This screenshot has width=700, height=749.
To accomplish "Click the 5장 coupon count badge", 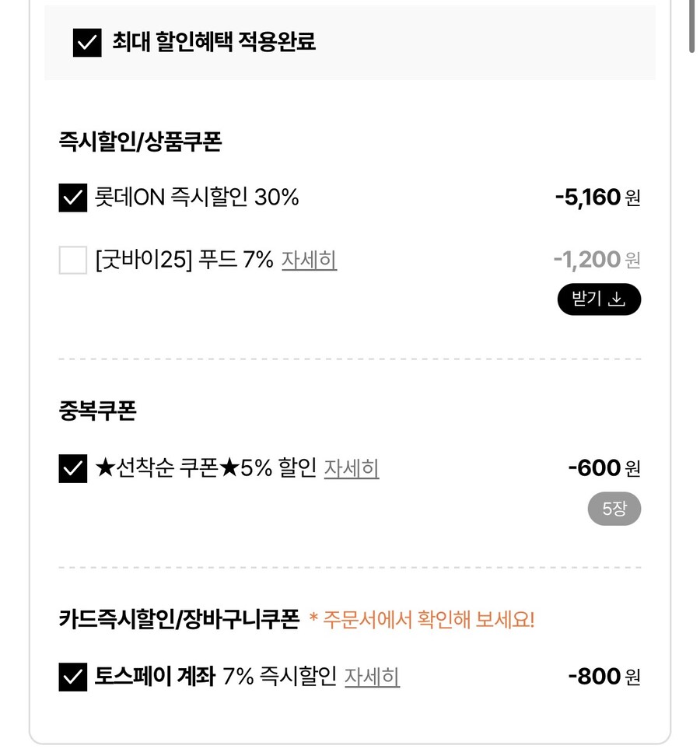I will pos(613,509).
